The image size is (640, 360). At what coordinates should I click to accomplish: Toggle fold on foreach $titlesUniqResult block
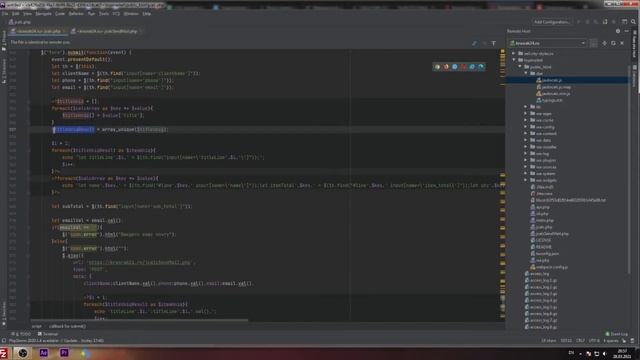[x=29, y=150]
